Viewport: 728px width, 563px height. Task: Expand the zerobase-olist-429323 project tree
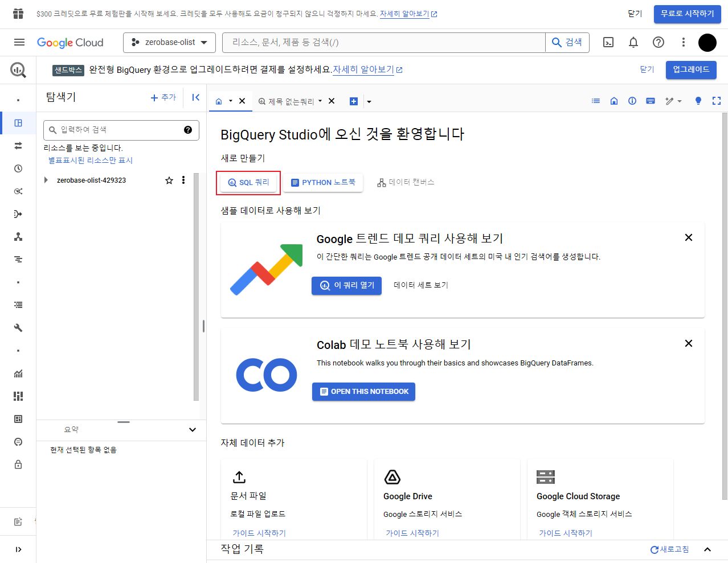point(46,180)
